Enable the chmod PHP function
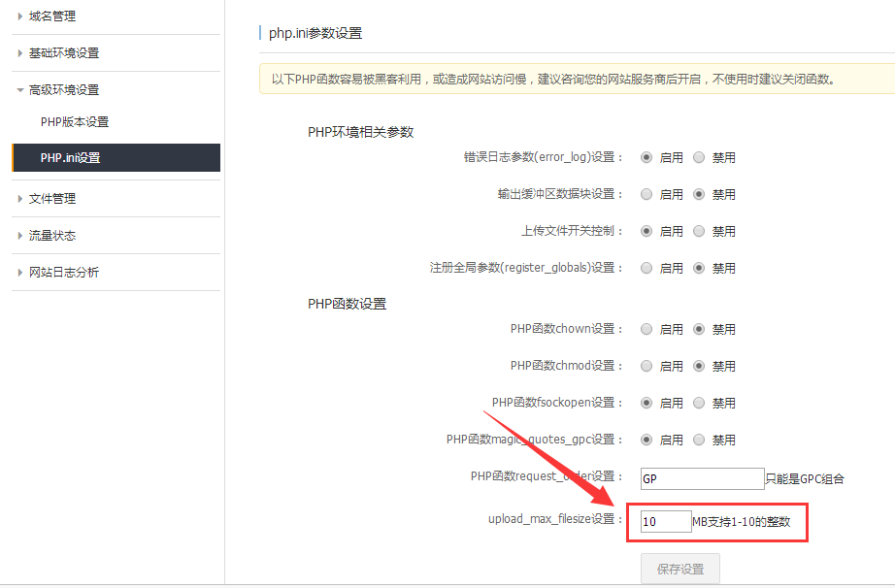 click(646, 365)
